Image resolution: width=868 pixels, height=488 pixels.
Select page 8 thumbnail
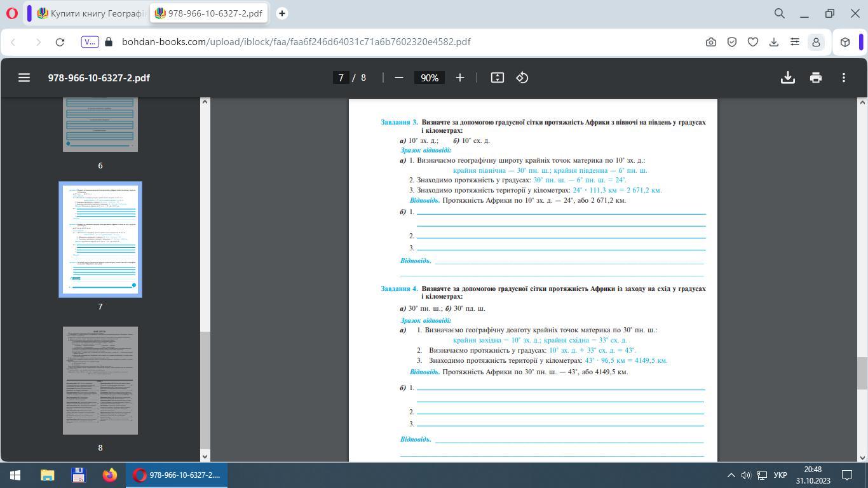click(x=100, y=381)
